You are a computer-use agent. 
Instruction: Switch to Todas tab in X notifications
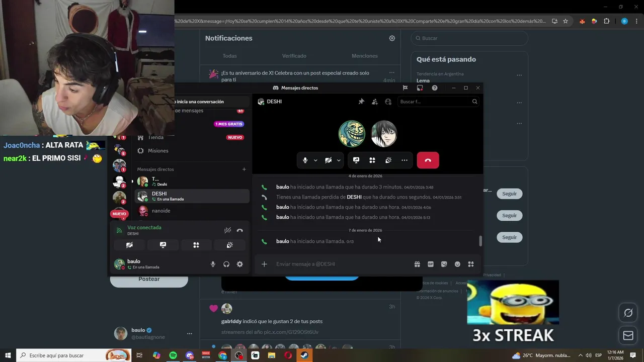tap(229, 56)
